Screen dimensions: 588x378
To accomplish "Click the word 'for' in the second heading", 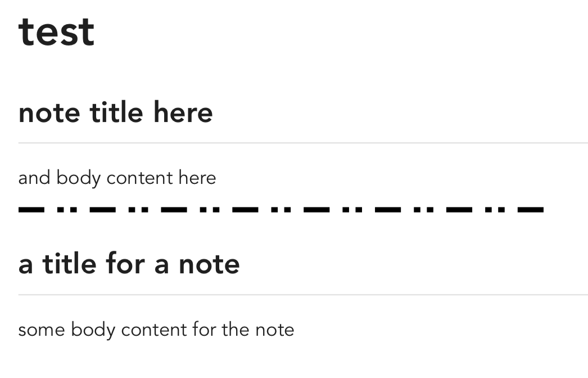I will click(x=125, y=264).
